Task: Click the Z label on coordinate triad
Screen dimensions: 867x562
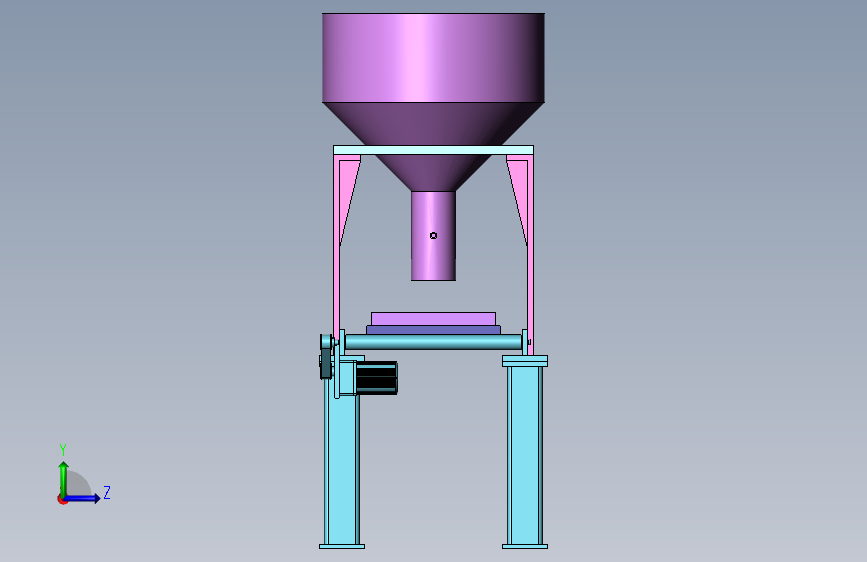Action: [x=107, y=492]
